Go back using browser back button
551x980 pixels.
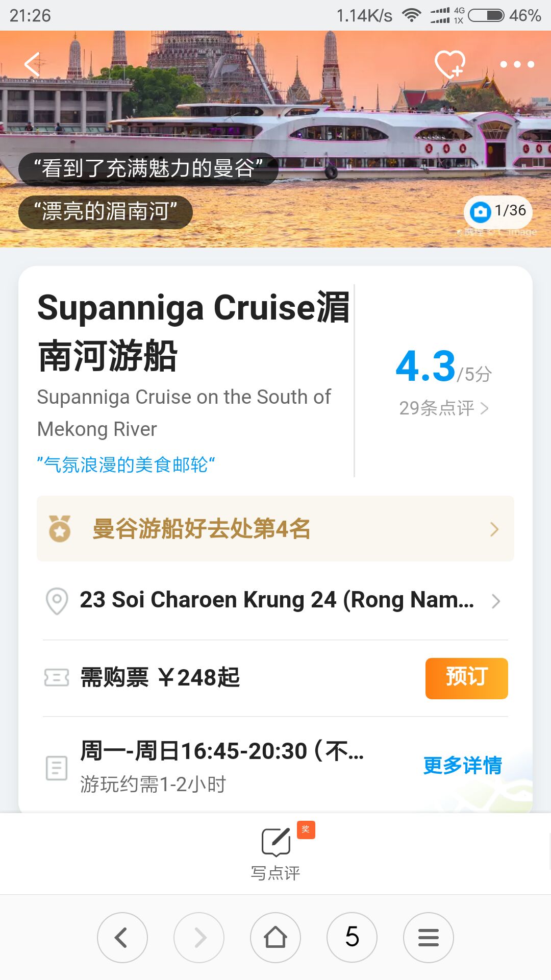pyautogui.click(x=122, y=938)
